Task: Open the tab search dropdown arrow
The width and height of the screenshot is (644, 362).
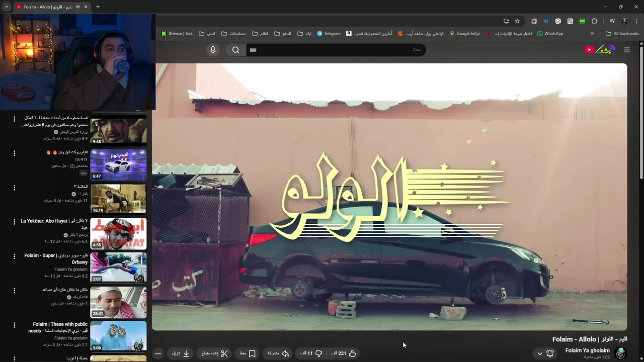Action: tap(7, 7)
